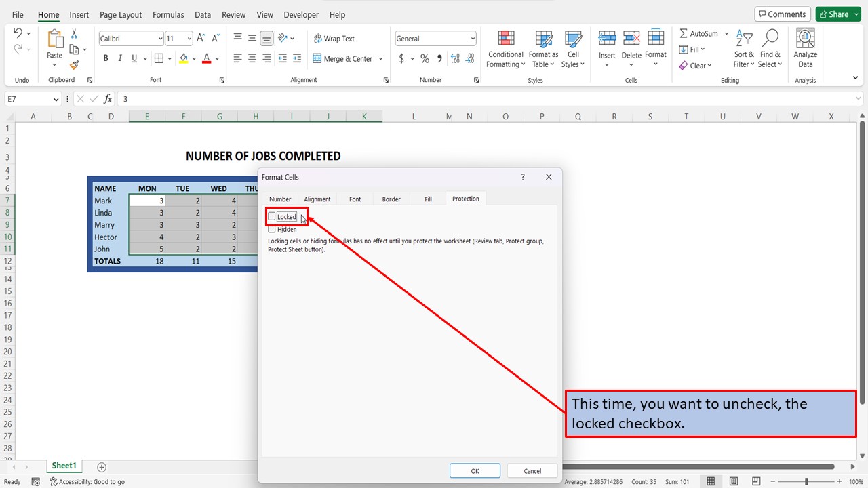Open the Formulas ribbon tab

[x=168, y=14]
